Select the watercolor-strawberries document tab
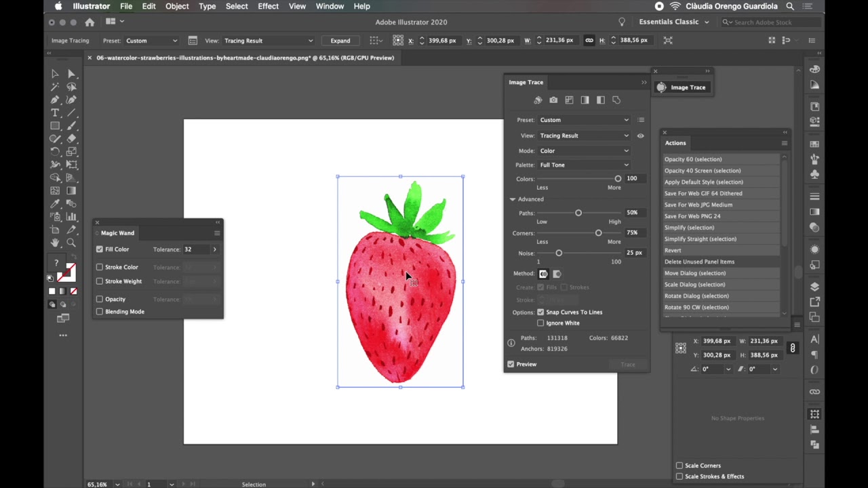The image size is (868, 488). [245, 58]
